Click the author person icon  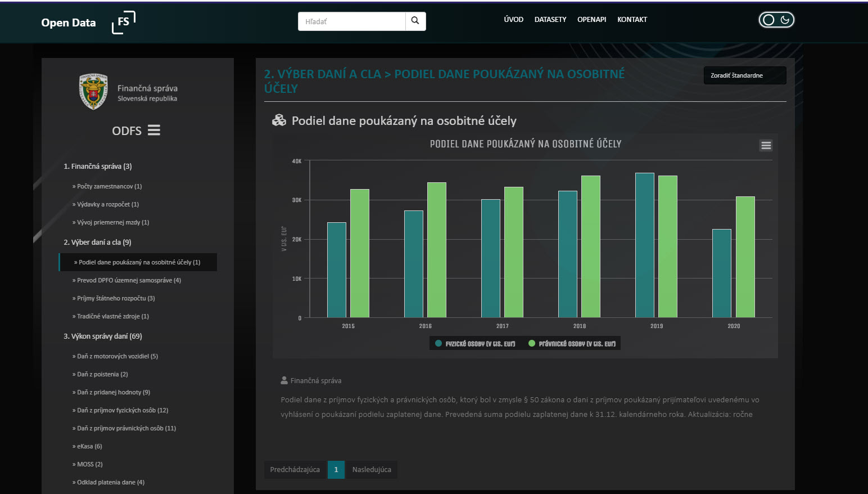(x=284, y=380)
